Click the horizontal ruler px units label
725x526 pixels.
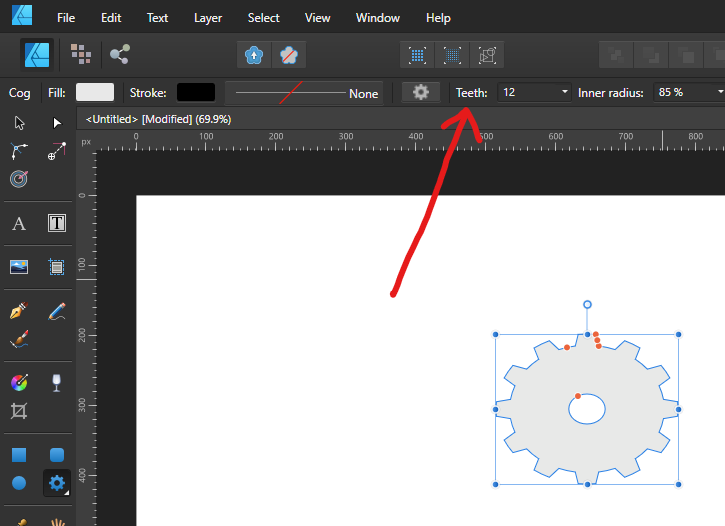point(86,142)
